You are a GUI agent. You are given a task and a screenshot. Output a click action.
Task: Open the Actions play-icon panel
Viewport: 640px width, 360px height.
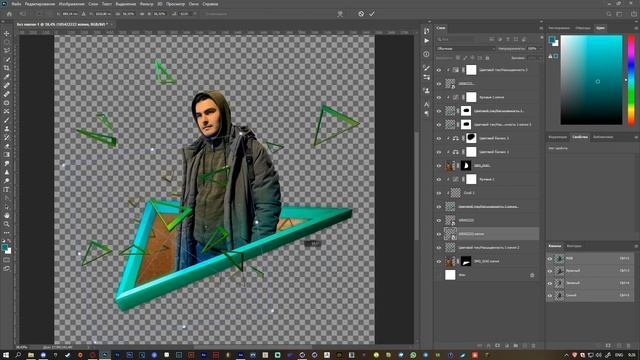tap(427, 41)
